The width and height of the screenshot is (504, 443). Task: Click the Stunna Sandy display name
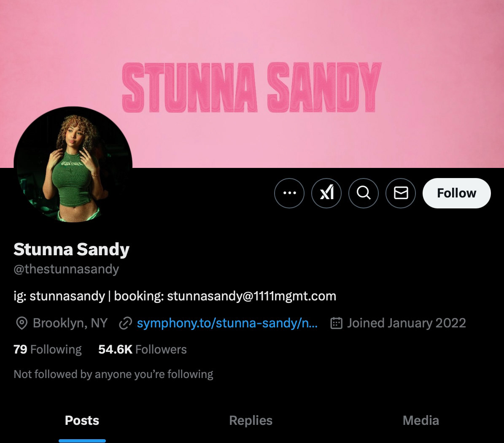coord(71,249)
